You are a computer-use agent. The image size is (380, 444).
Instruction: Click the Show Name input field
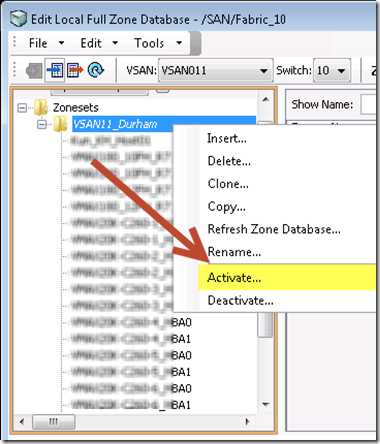click(369, 105)
